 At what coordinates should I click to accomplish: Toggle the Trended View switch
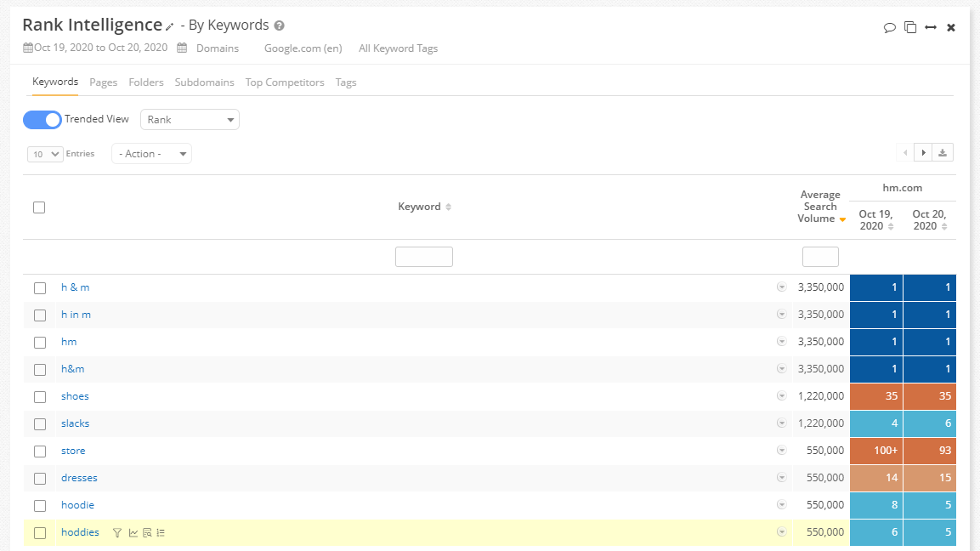pyautogui.click(x=42, y=119)
